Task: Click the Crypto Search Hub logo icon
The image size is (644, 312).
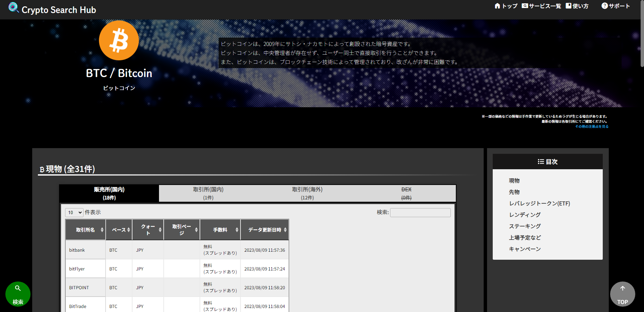Action: 13,7
